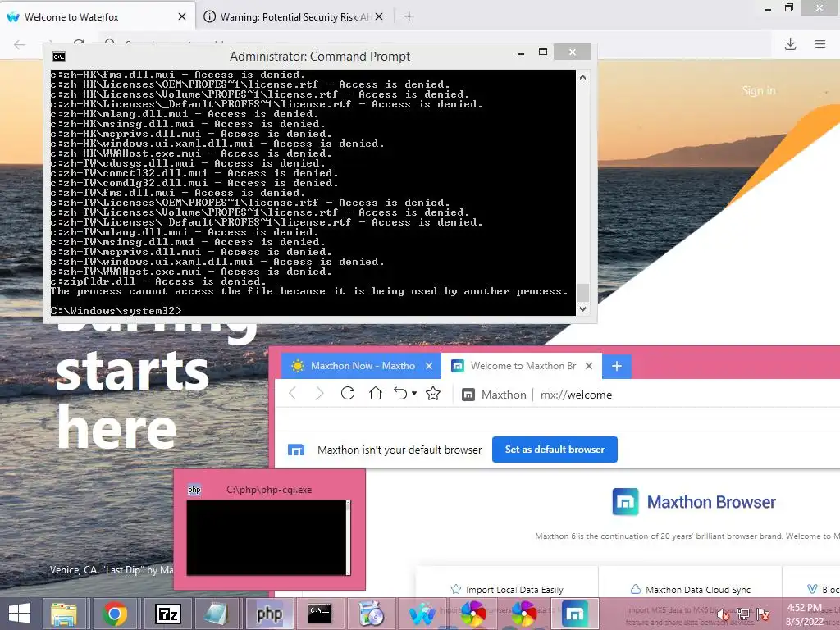The height and width of the screenshot is (630, 840).
Task: Click Sign in on the Waterfox page
Action: [x=759, y=90]
